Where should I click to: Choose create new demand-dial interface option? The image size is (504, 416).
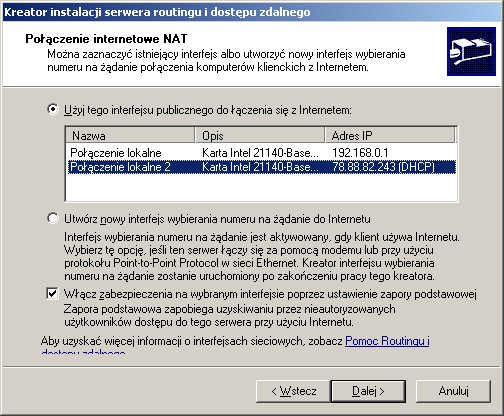53,219
